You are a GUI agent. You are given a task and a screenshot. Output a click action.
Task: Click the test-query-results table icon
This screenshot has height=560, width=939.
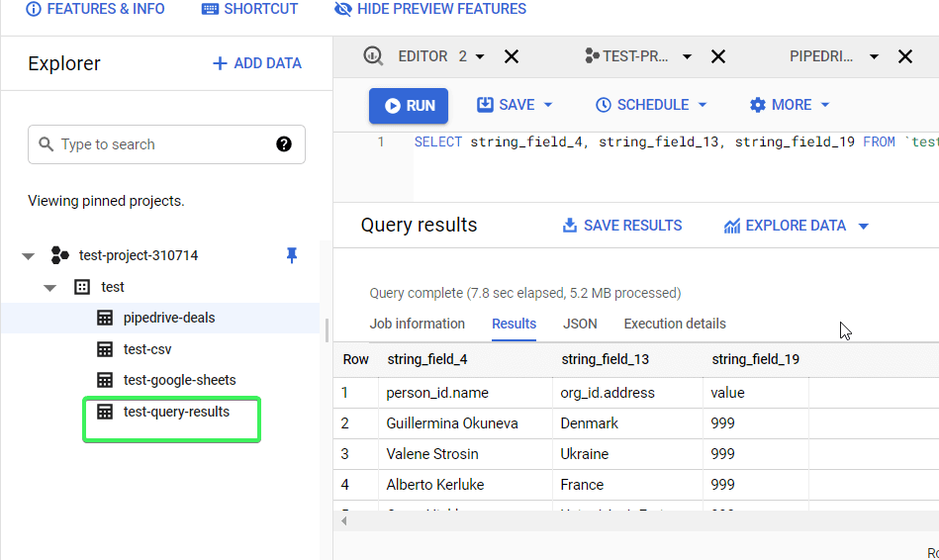(x=105, y=412)
